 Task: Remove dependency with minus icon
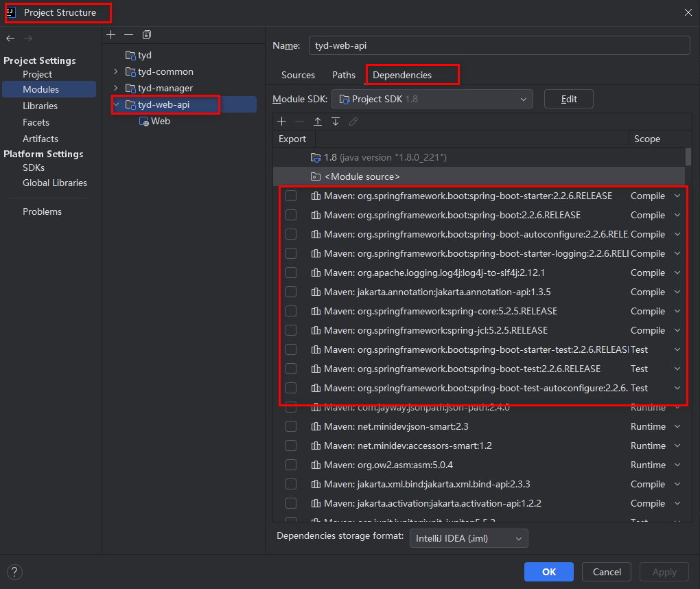point(299,121)
